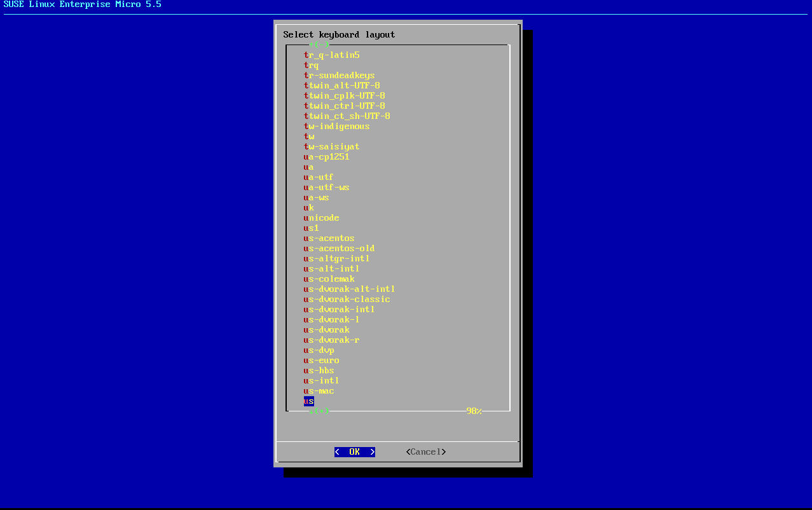Dismiss the dialog via Cancel
Screen dimensions: 812x510
click(425, 451)
